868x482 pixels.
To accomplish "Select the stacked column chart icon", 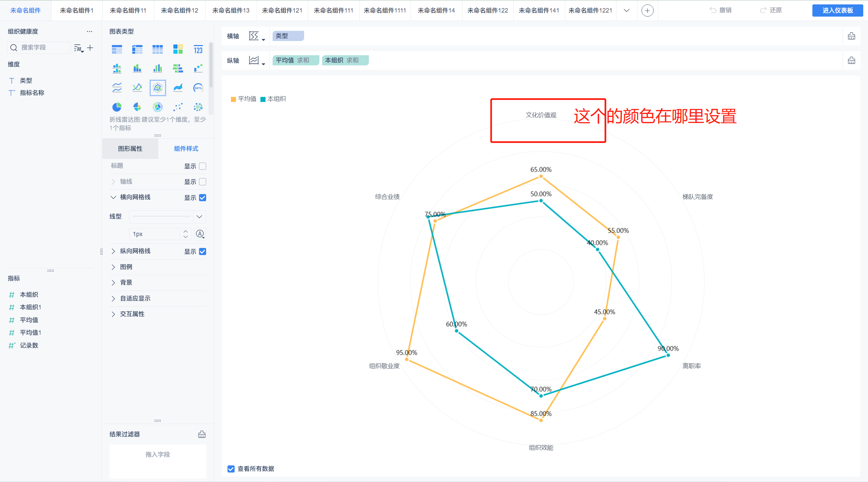I will (137, 68).
